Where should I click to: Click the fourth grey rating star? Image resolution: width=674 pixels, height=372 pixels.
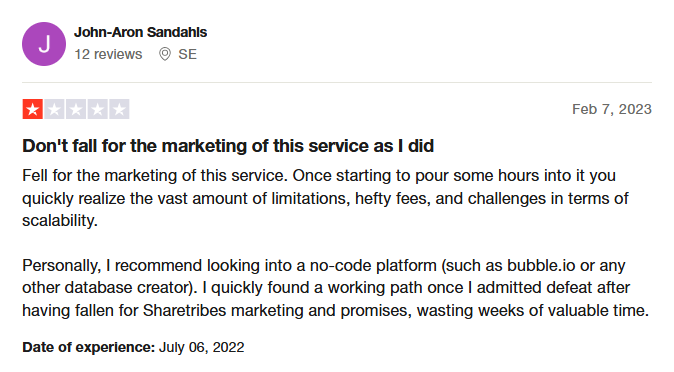click(97, 109)
